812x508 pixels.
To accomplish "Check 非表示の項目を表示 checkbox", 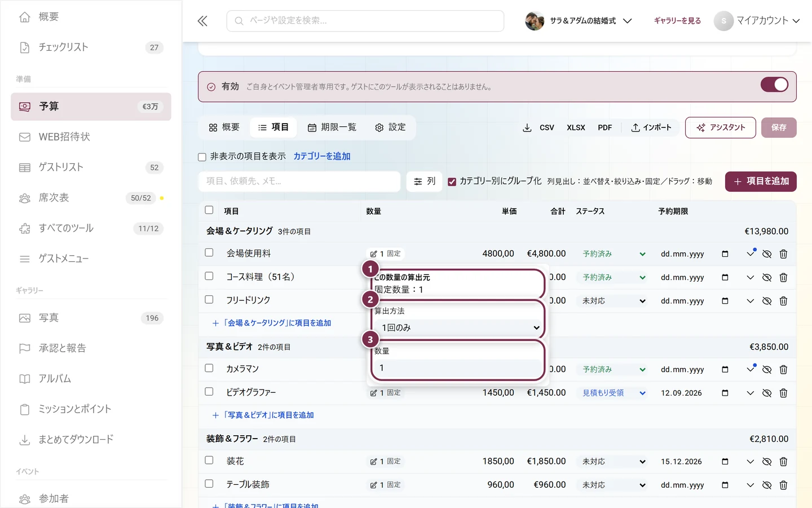I will [x=202, y=157].
